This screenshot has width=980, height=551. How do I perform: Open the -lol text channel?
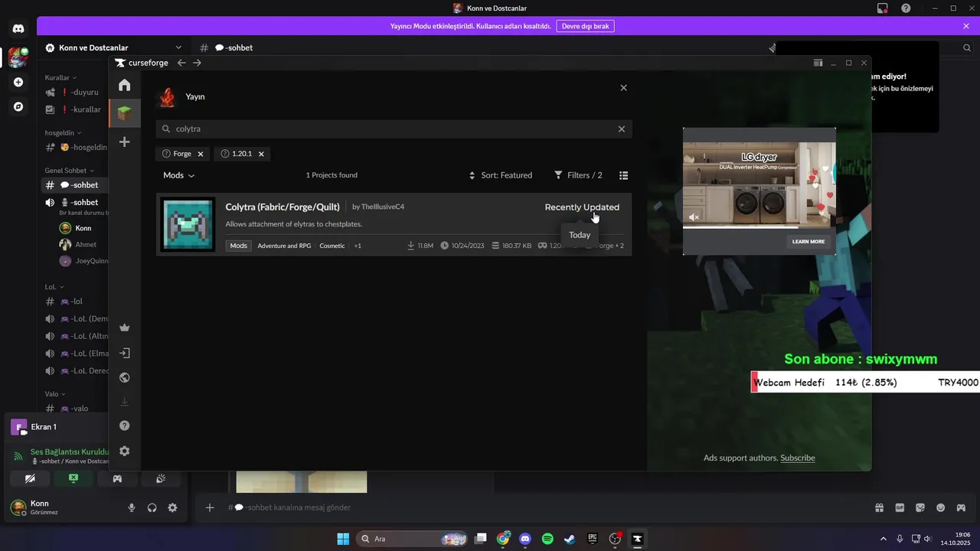coord(75,302)
